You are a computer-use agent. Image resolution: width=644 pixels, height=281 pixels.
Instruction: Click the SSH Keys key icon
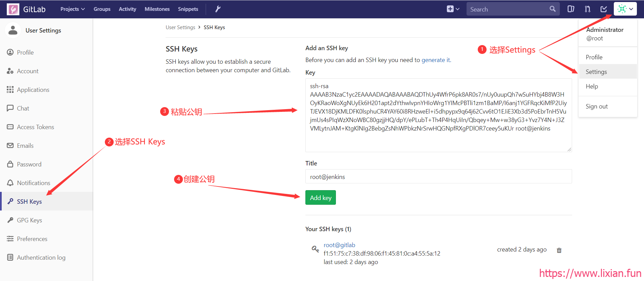coord(10,201)
